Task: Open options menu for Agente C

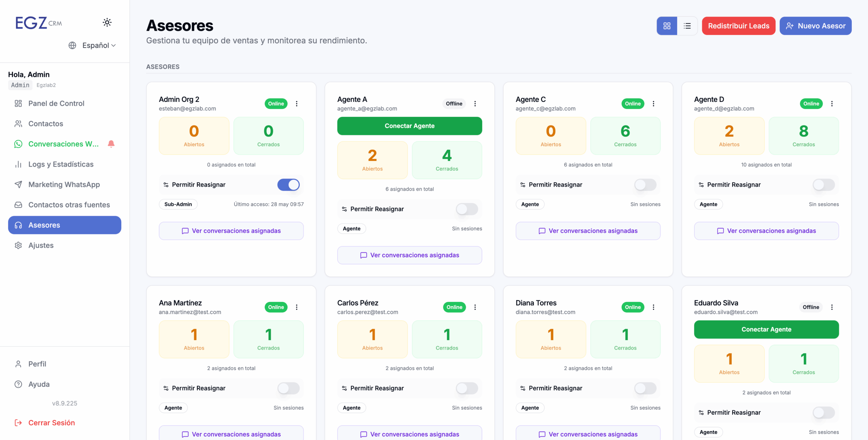Action: 653,104
